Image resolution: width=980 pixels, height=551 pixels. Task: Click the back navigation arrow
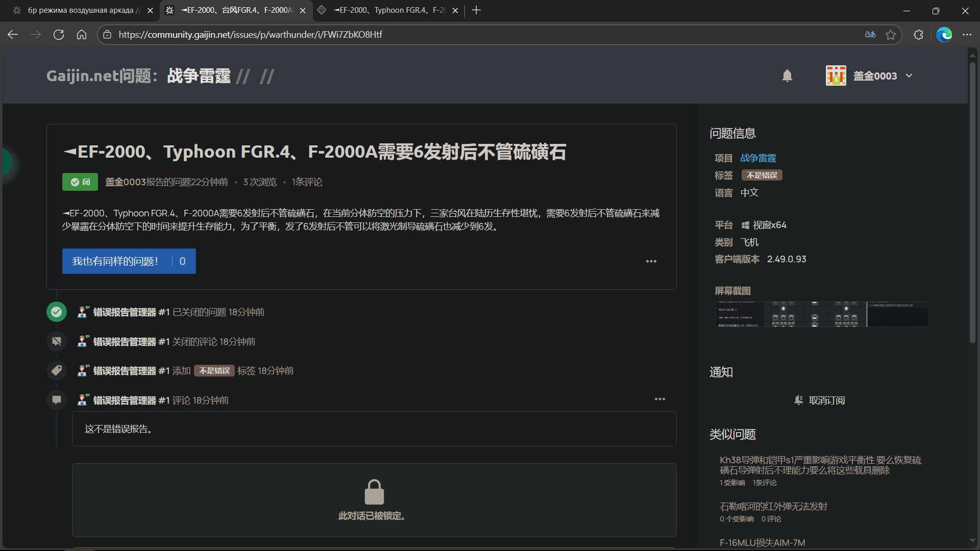13,35
